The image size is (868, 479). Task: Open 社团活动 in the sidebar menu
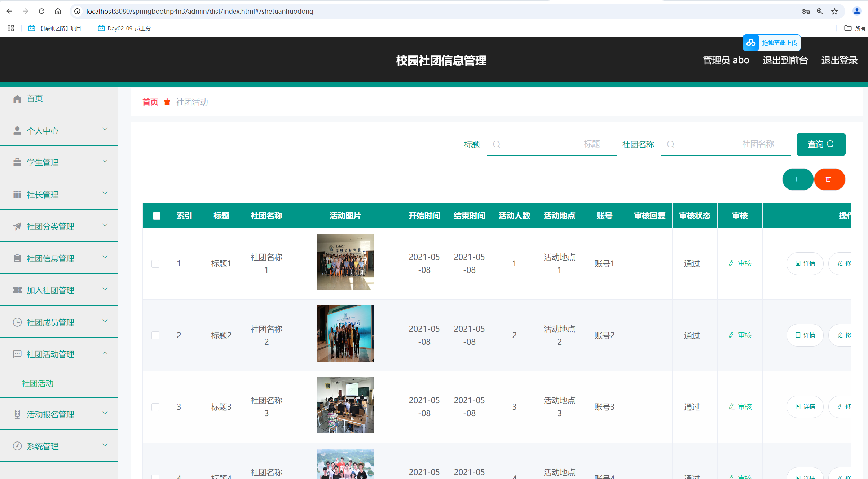37,383
